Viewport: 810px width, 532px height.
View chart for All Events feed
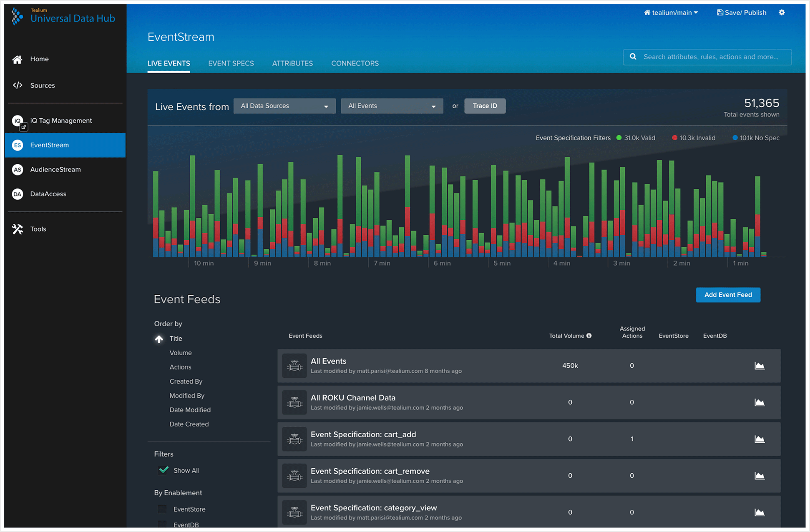pos(760,366)
